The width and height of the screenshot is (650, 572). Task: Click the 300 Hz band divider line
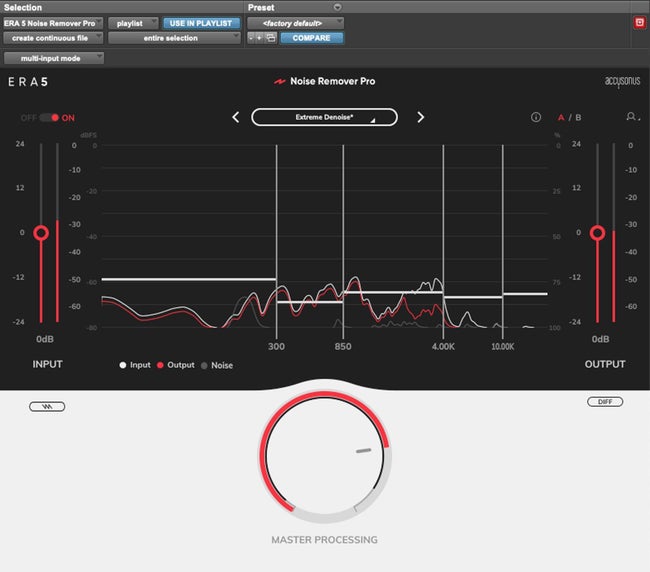coord(276,242)
